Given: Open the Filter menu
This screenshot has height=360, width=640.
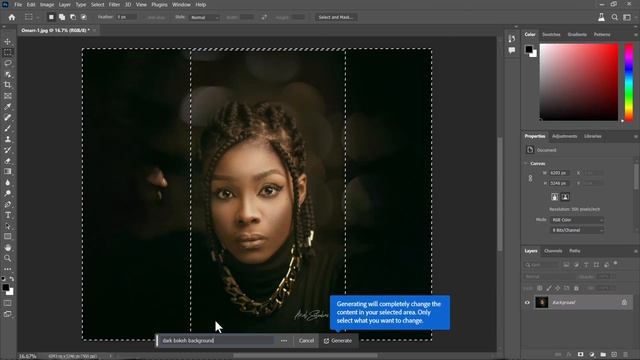Looking at the screenshot, I should [114, 4].
